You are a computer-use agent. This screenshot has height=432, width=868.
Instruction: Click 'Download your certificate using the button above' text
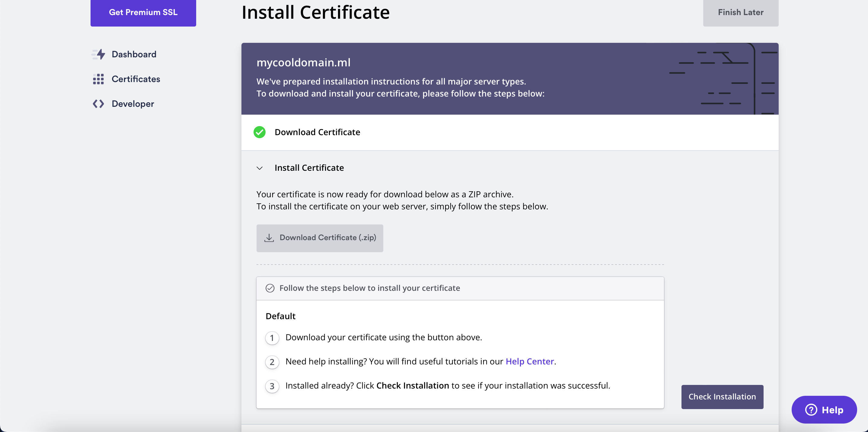(384, 337)
